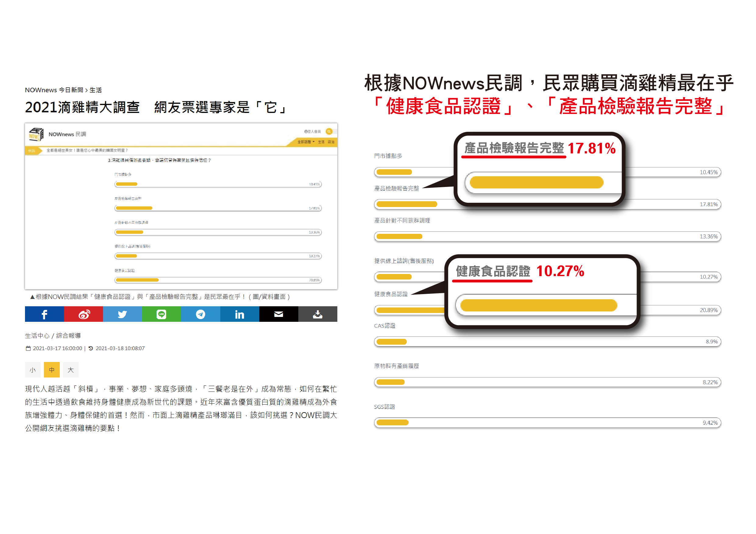Viewport: 756px width, 534px height.
Task: Click the CAS認證 8.9% progress bar
Action: point(548,342)
